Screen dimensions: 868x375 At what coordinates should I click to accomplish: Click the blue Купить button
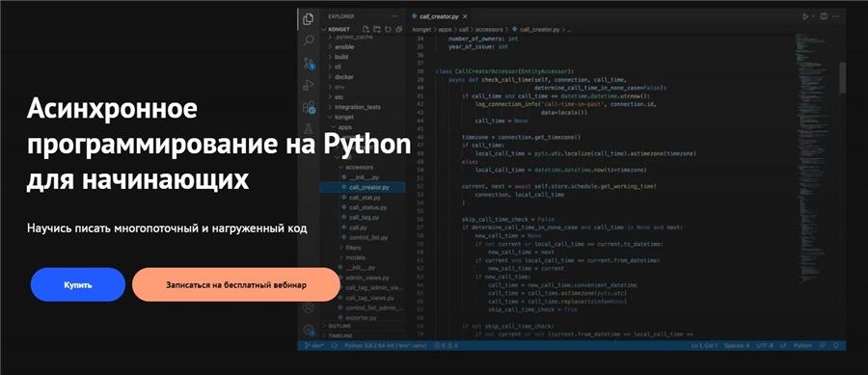(78, 284)
